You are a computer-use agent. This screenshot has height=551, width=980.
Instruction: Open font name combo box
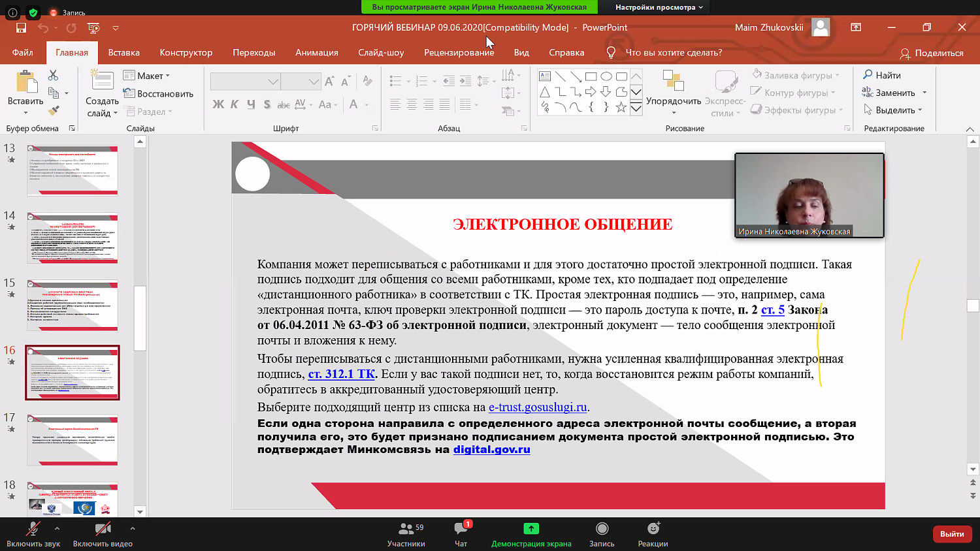coord(246,81)
